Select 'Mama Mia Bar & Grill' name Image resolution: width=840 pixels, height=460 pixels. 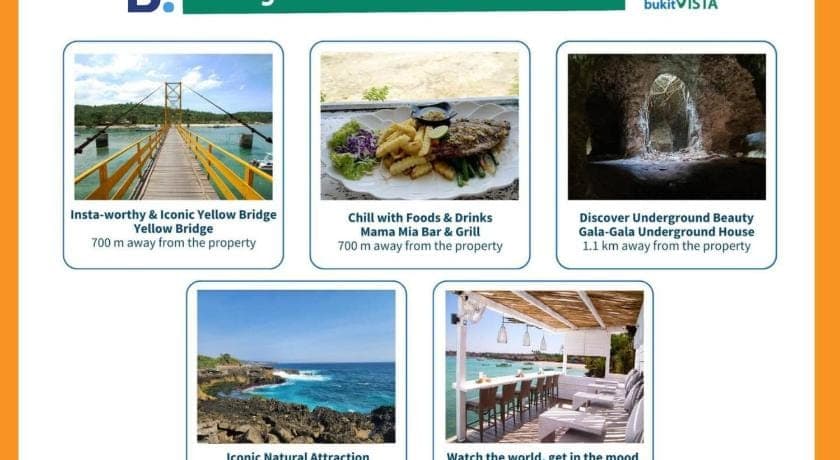tap(420, 232)
